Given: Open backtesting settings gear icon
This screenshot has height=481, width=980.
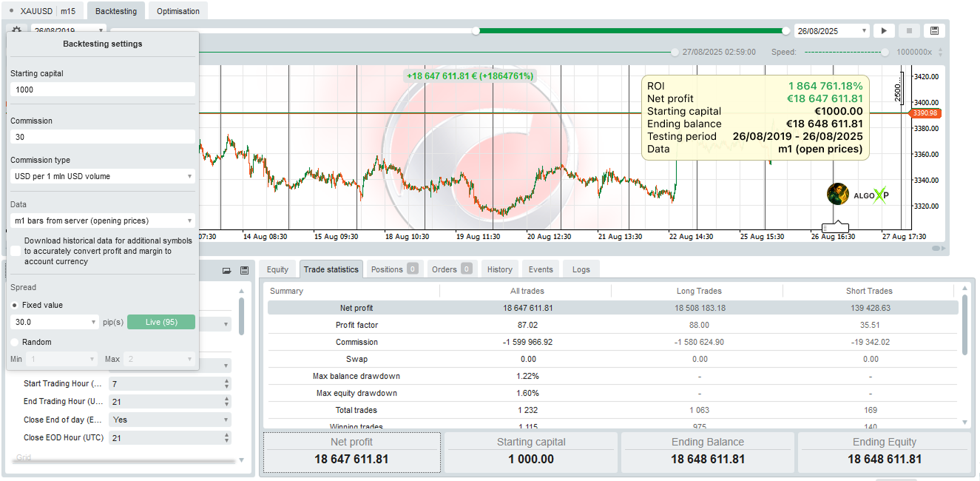Looking at the screenshot, I should (x=16, y=30).
